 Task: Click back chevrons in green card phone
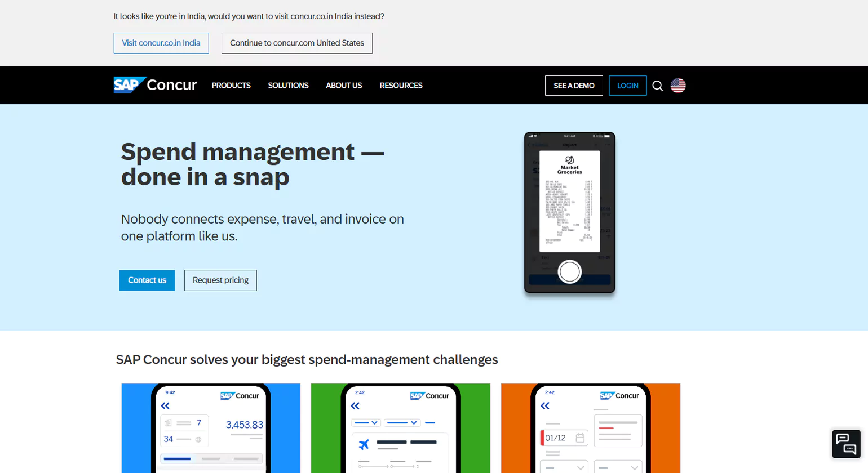(355, 406)
